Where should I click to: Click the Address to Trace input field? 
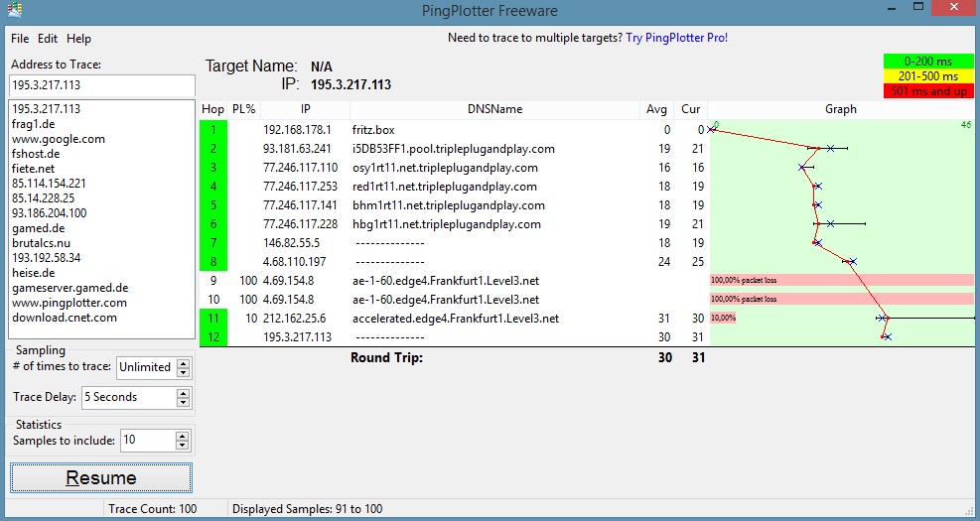[x=103, y=86]
